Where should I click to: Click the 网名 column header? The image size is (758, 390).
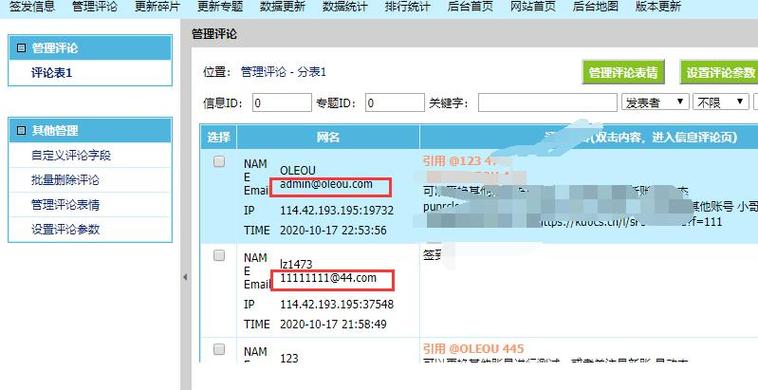(x=328, y=137)
